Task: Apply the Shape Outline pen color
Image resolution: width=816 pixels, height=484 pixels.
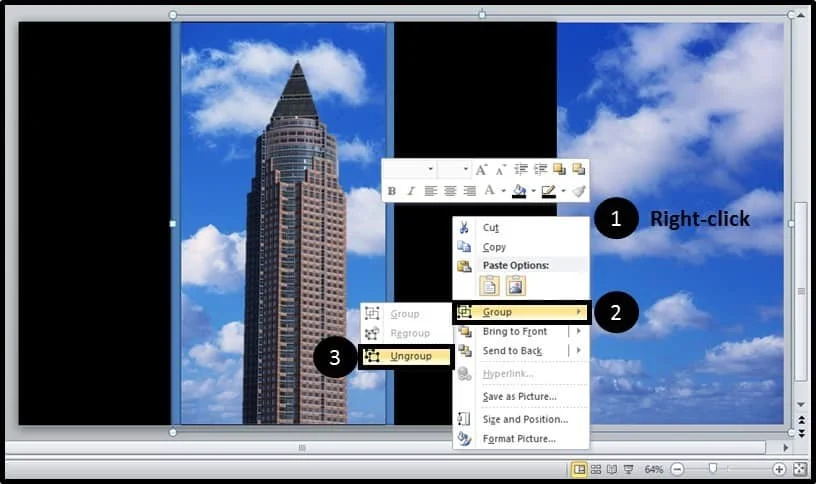Action: click(x=549, y=192)
